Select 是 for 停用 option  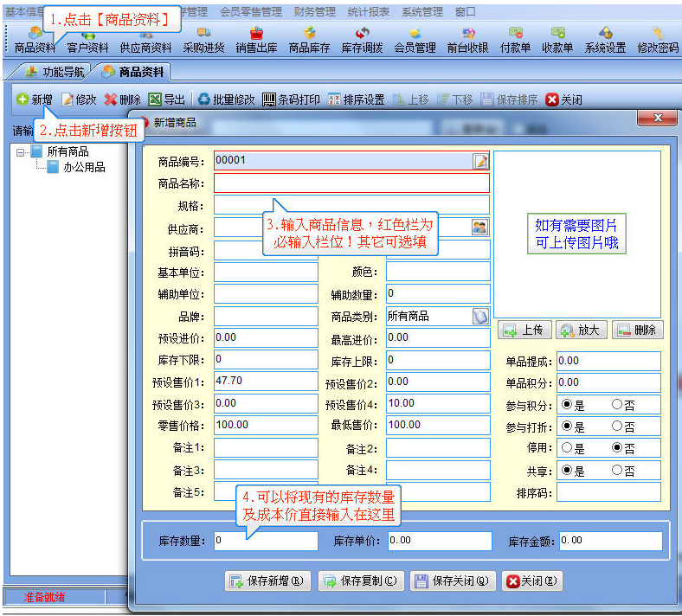point(567,447)
